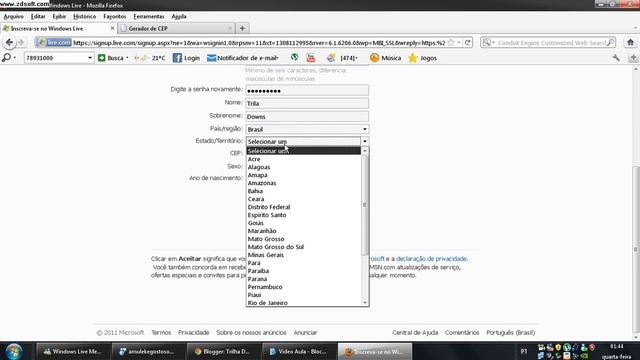
Task: Open a new tab with plus button
Action: tap(242, 28)
